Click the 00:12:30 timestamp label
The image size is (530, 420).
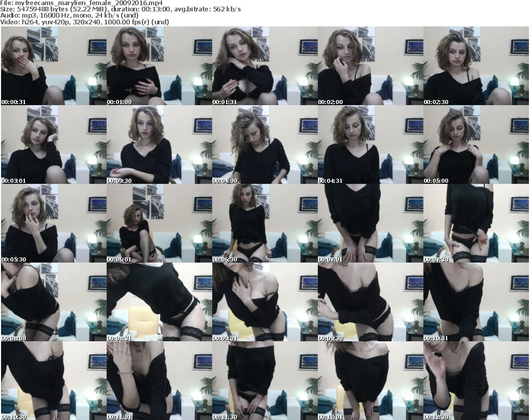[x=436, y=416]
